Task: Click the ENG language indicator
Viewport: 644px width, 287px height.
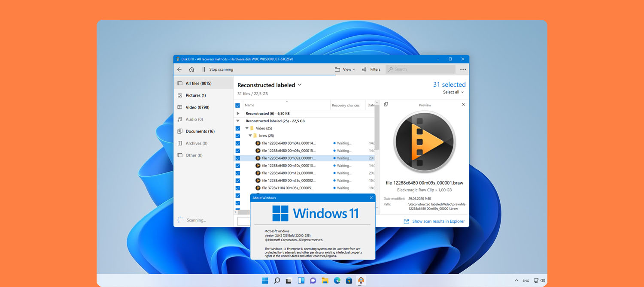Action: coord(526,281)
